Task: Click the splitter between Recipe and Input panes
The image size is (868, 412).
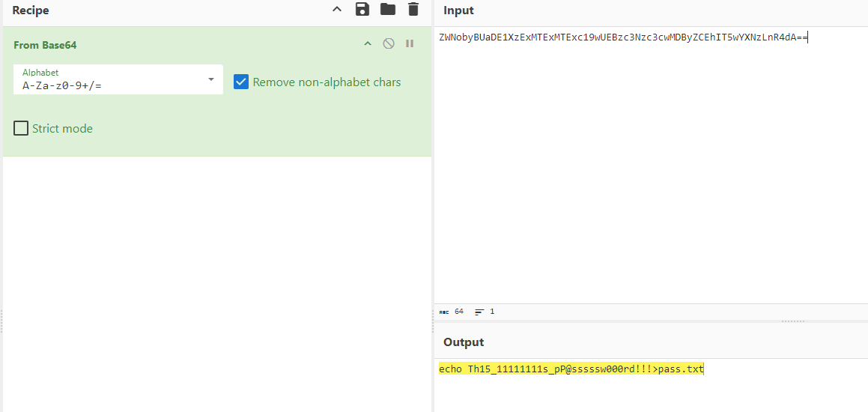Action: click(433, 321)
